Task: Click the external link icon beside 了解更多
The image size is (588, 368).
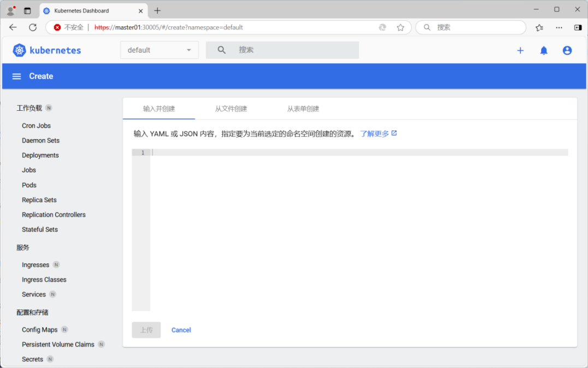Action: [x=394, y=133]
